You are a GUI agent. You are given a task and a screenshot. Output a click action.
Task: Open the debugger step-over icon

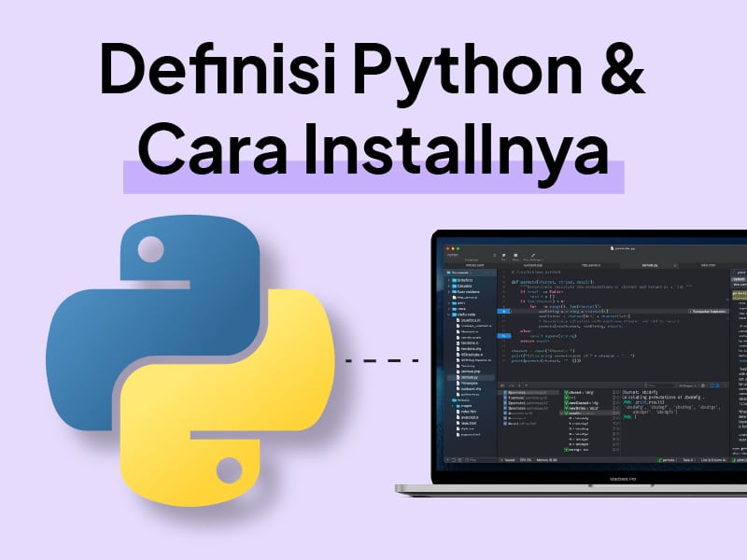coord(514,383)
